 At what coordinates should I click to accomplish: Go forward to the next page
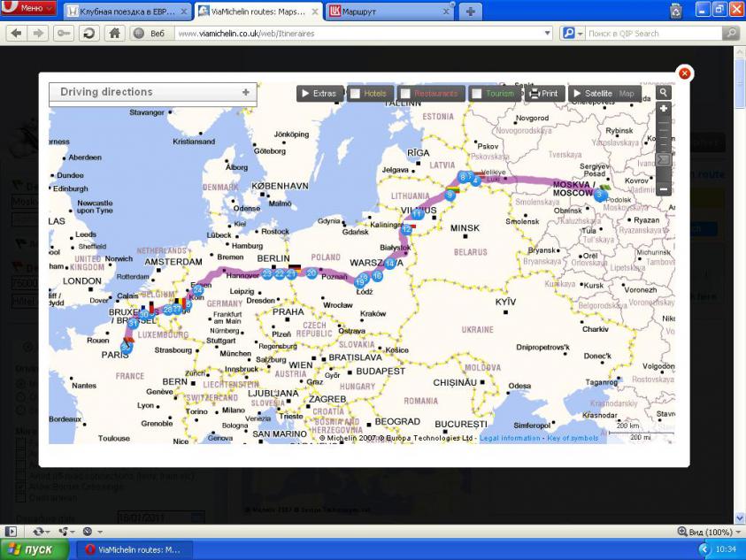tap(38, 34)
